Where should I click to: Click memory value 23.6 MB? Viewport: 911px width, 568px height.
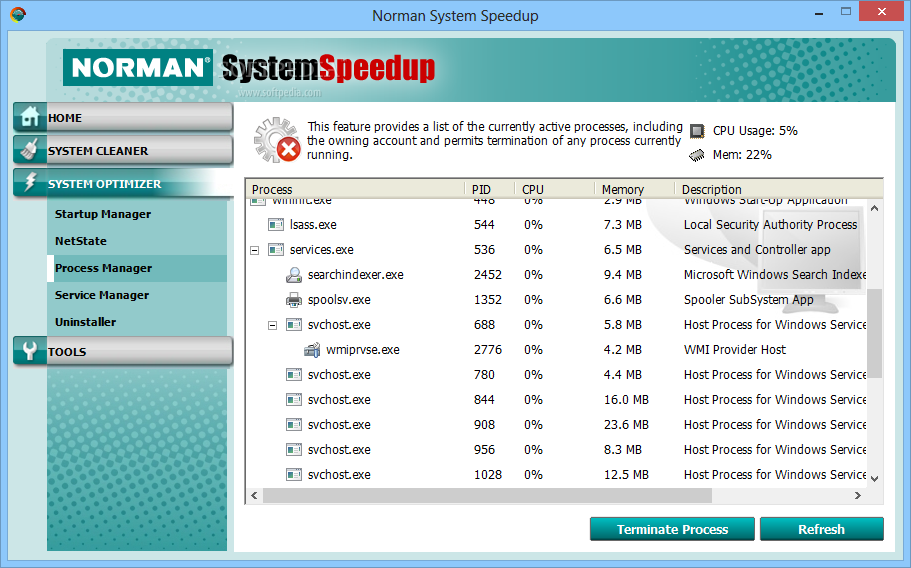coord(626,425)
